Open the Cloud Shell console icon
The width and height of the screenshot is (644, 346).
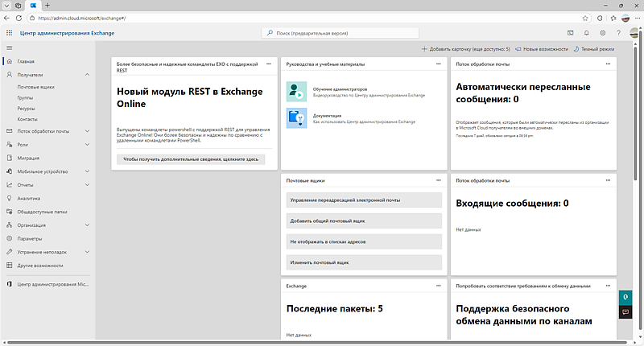[571, 33]
